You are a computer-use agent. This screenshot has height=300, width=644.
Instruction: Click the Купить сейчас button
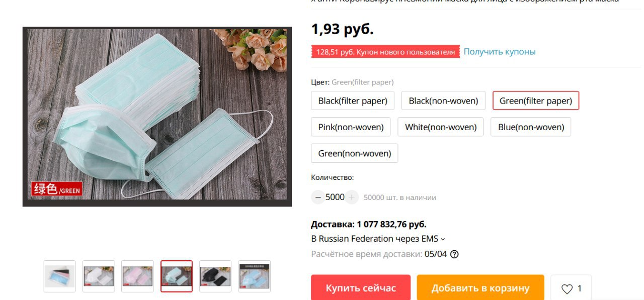click(361, 288)
